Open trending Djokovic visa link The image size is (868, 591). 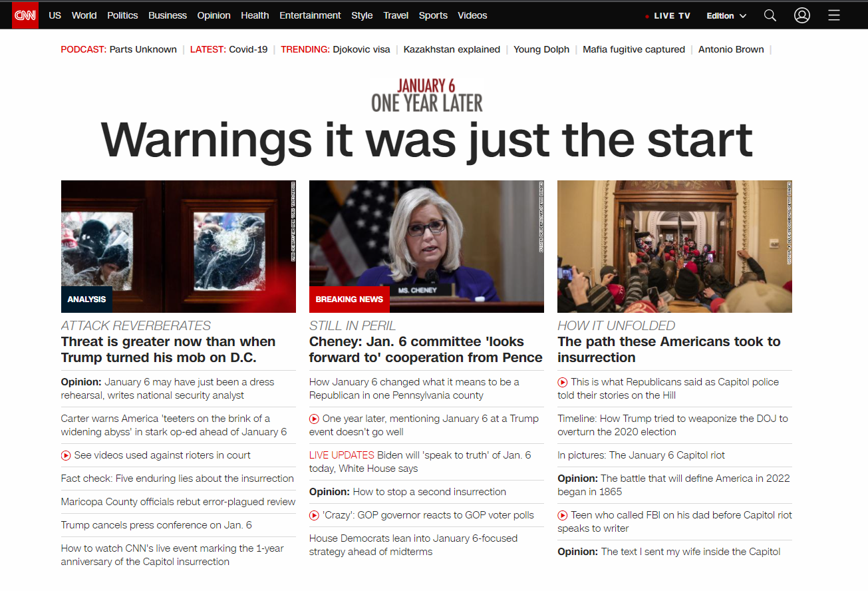(361, 49)
